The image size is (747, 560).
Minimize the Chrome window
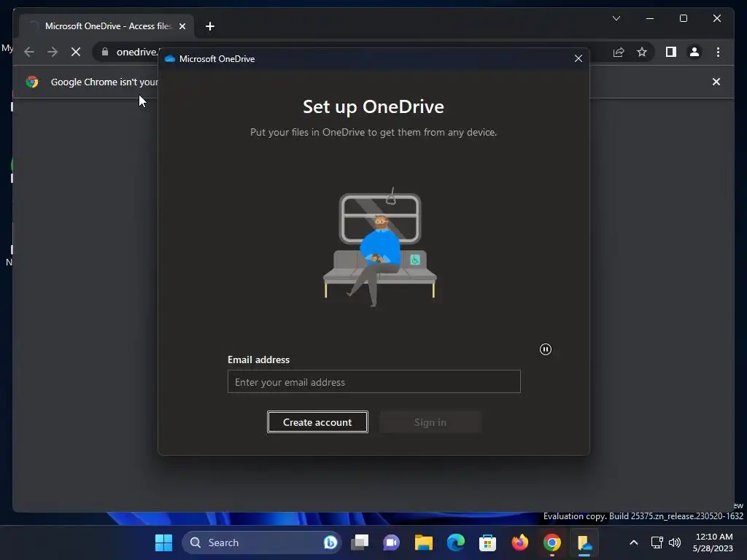[650, 18]
